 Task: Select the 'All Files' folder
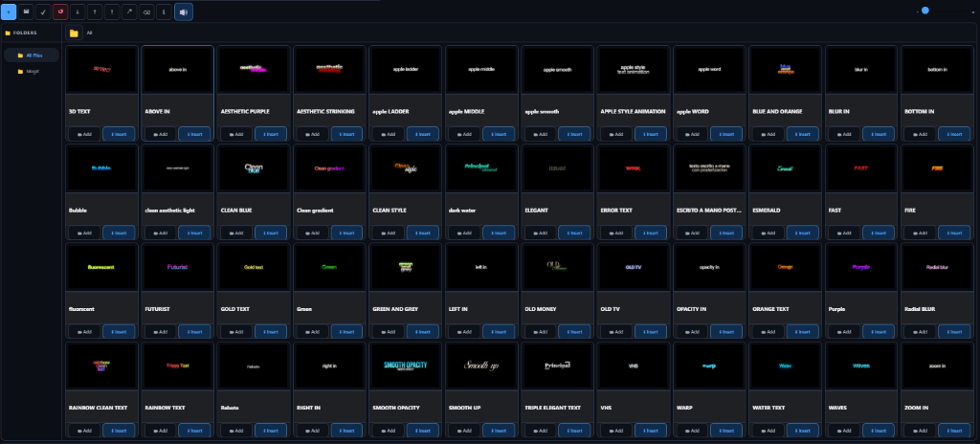[32, 55]
